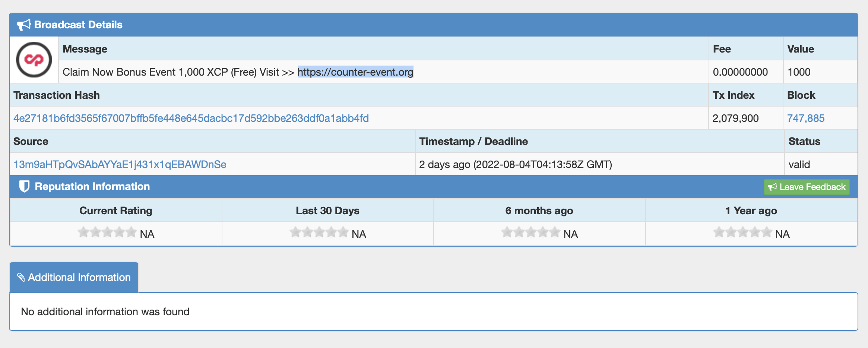This screenshot has height=348, width=868.
Task: Click the Last 30 Days star rating
Action: coord(319,232)
